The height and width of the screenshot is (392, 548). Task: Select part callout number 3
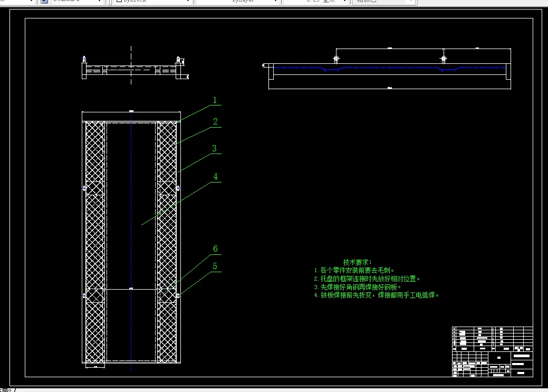click(215, 149)
